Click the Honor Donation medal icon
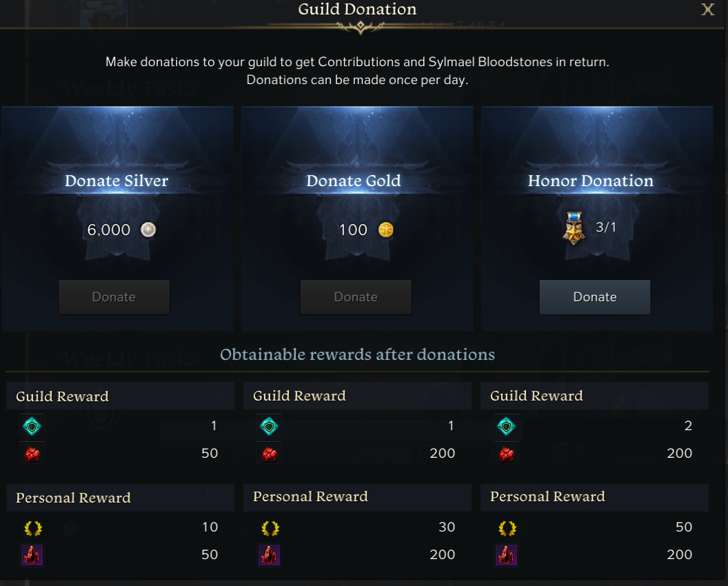The image size is (728, 586). coord(574,228)
